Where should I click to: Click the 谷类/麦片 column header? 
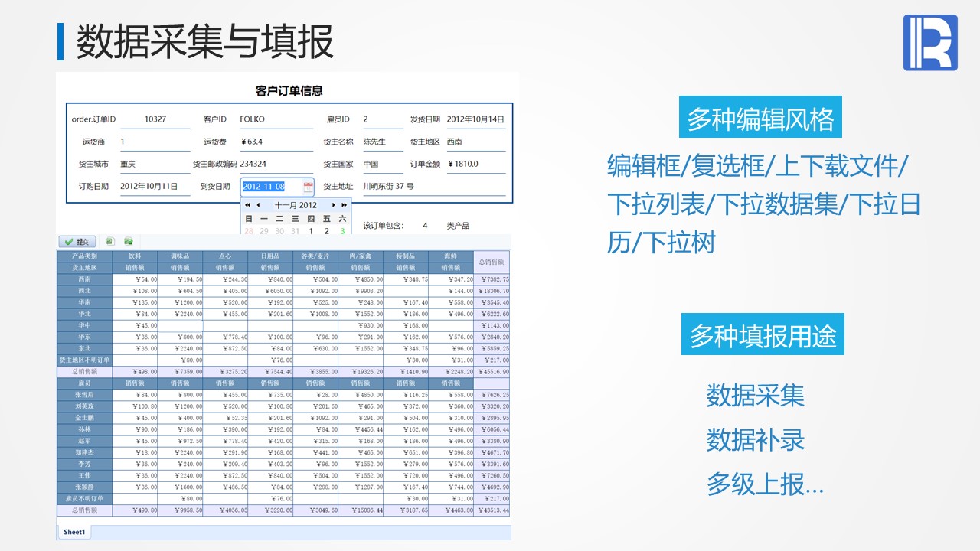pos(315,256)
